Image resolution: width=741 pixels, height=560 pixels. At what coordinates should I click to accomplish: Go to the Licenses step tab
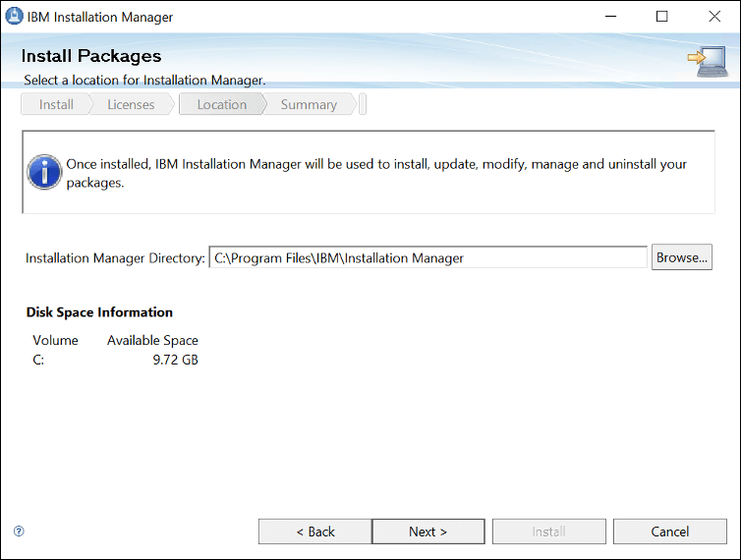tap(131, 104)
